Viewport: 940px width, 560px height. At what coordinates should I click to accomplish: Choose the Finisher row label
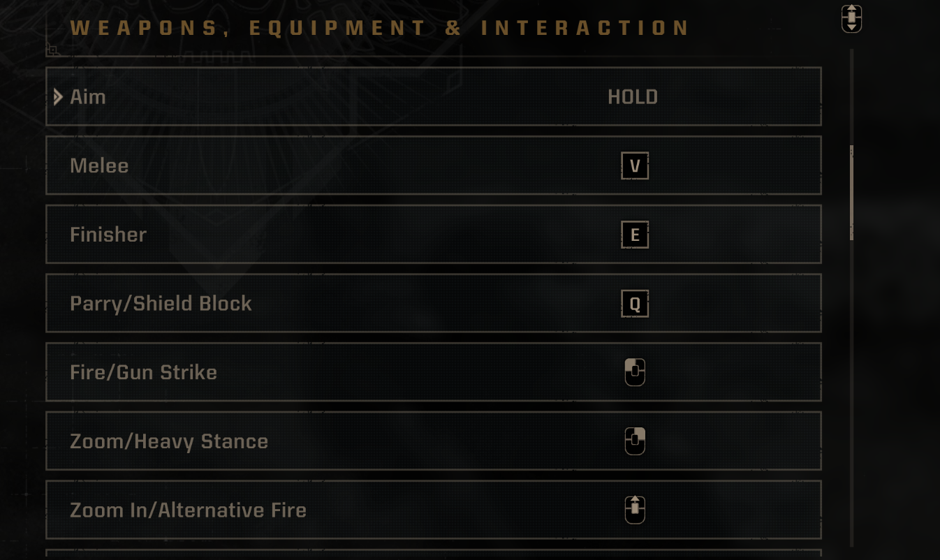[108, 235]
